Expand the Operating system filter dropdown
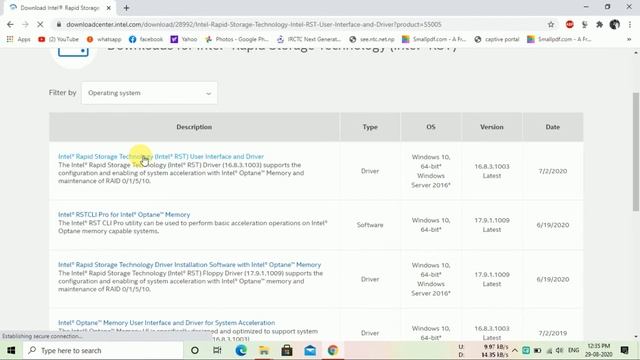This screenshot has height=360, width=640. (149, 93)
